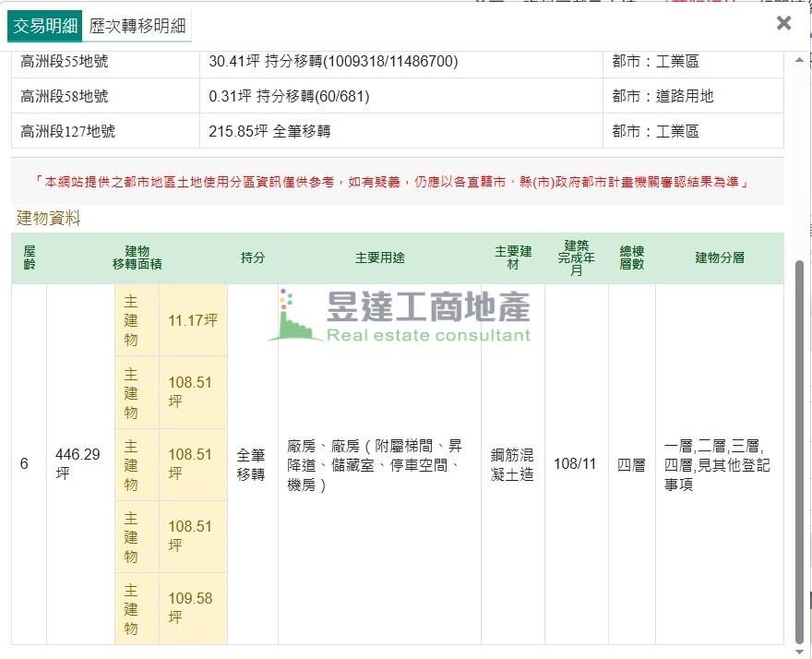Click the 建物分層 column header
The width and height of the screenshot is (812, 659).
tap(719, 258)
